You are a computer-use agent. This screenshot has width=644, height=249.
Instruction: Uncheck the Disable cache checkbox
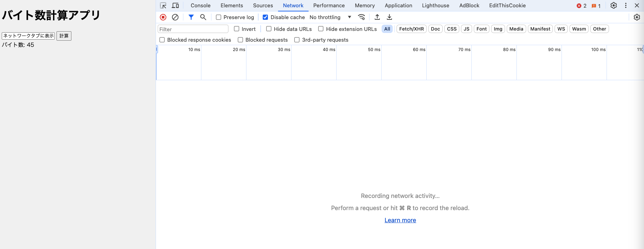tap(266, 17)
